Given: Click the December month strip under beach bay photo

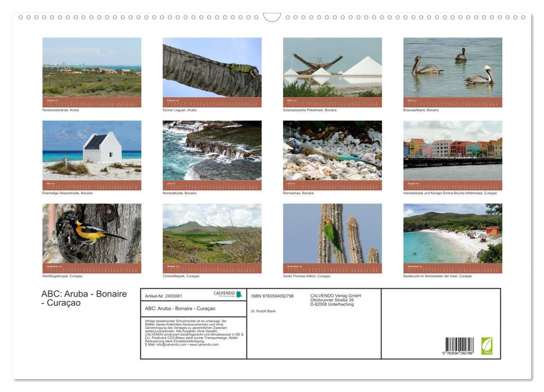Looking at the screenshot, I should [453, 268].
